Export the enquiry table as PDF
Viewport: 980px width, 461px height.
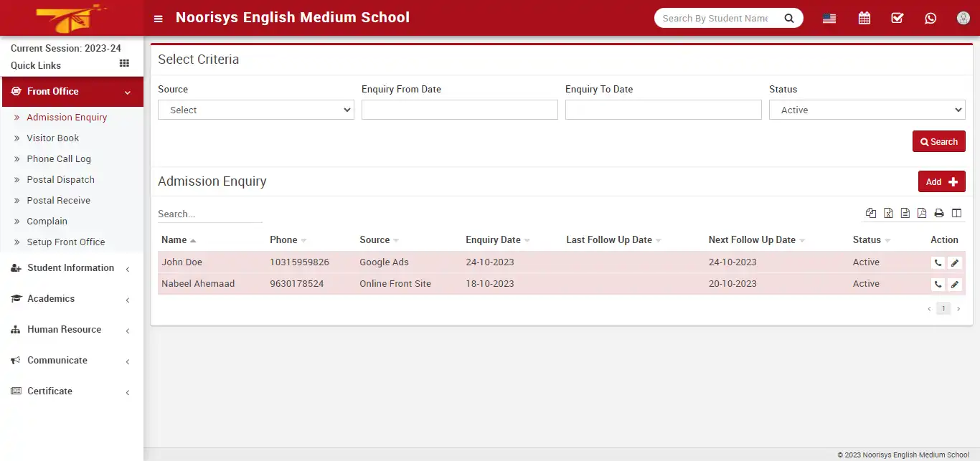tap(922, 213)
